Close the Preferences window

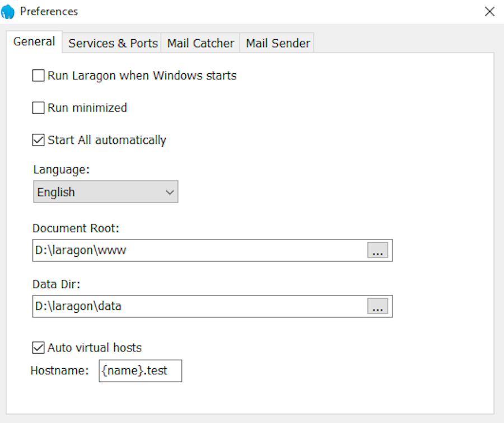click(x=489, y=12)
